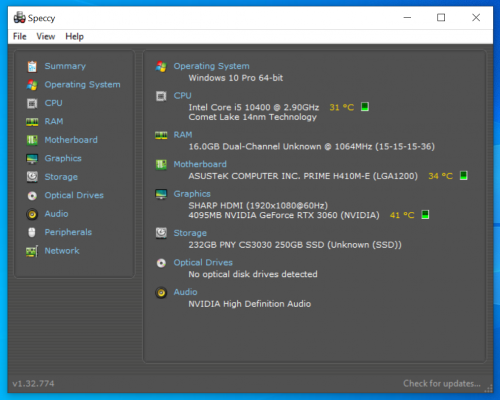
Task: Select CPU label in the sidebar
Action: (x=53, y=103)
